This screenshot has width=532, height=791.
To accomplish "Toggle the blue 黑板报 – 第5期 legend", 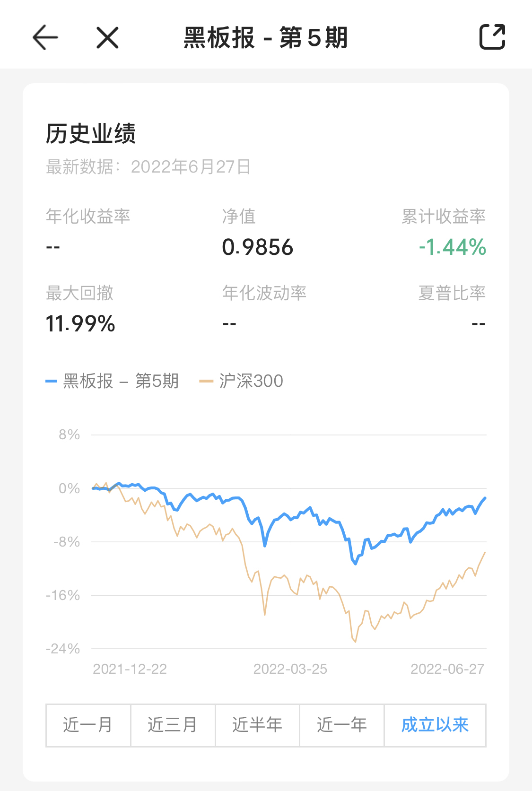I will [113, 381].
